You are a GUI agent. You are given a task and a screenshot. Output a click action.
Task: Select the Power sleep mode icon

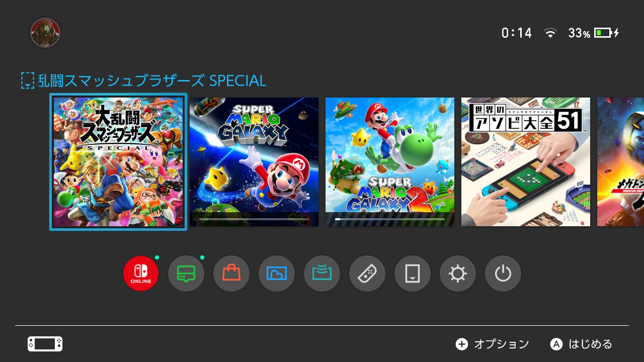tap(503, 274)
